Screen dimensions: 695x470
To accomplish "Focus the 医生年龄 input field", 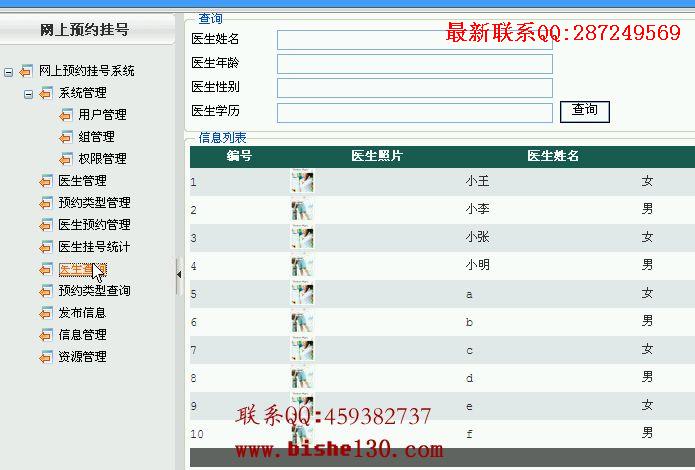I will (415, 64).
